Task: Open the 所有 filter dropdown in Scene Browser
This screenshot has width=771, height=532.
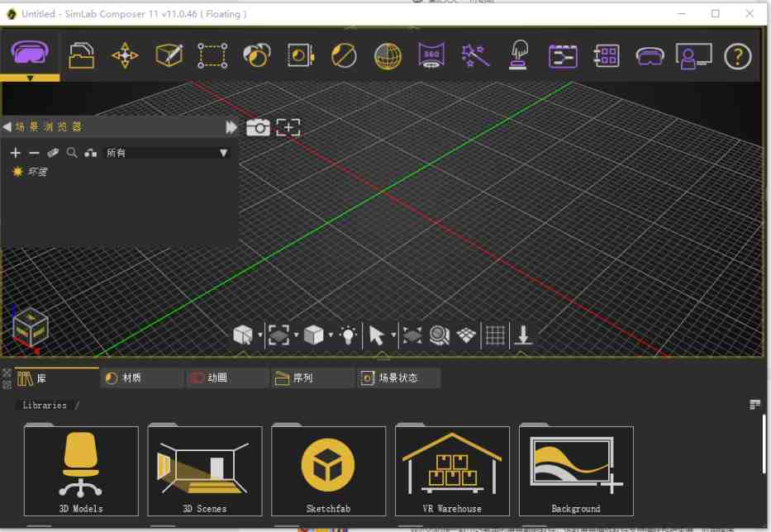Action: coord(223,152)
